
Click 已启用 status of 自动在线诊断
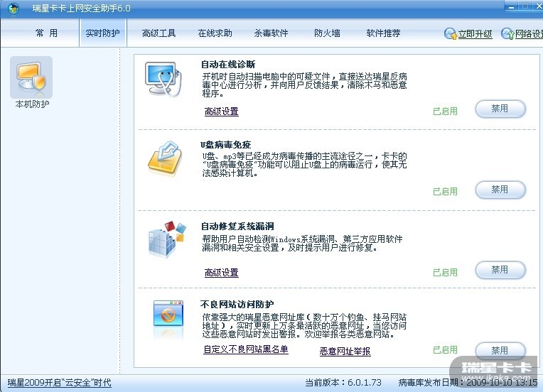(x=445, y=111)
